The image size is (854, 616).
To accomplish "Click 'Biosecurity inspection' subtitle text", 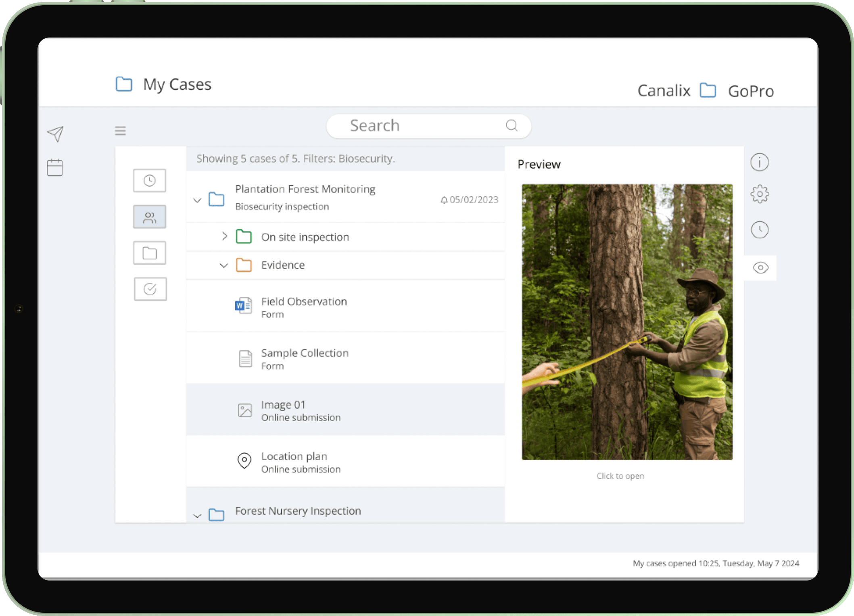I will [282, 206].
